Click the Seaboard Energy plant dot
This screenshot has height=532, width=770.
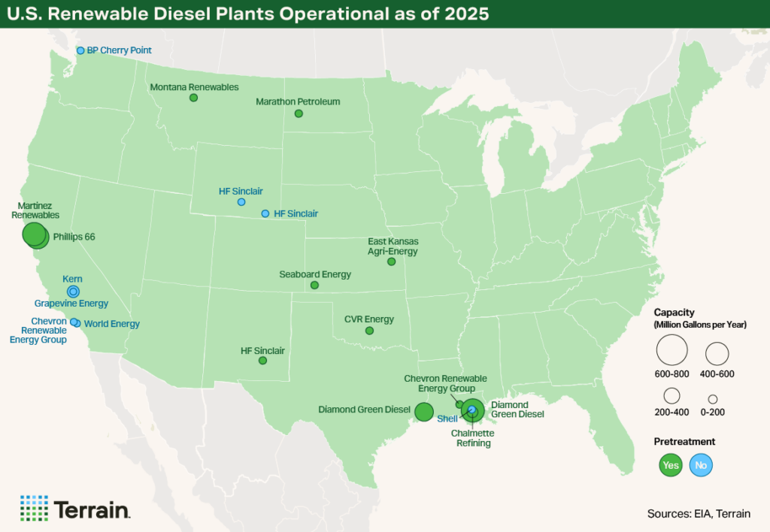click(x=314, y=285)
